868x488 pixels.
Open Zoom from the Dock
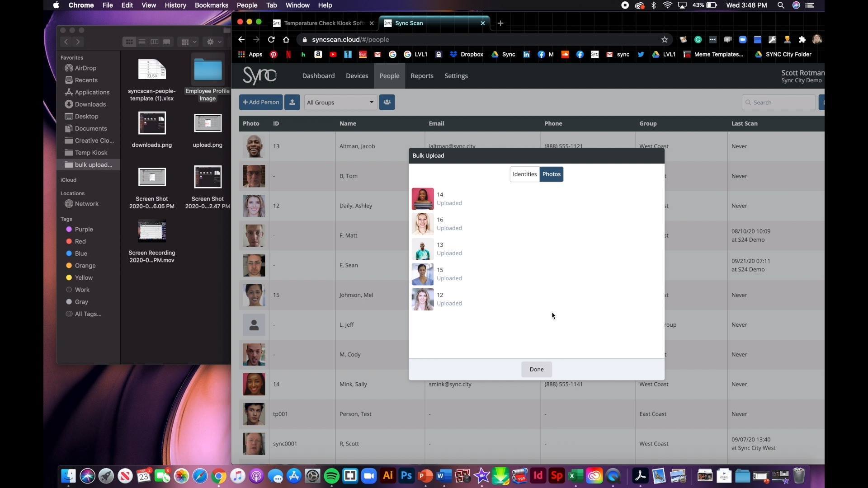[369, 476]
